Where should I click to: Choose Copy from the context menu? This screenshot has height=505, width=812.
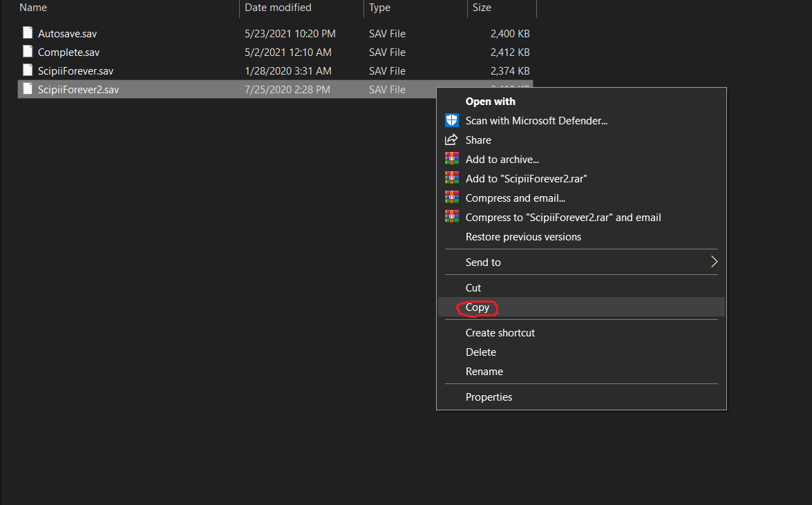pos(478,307)
